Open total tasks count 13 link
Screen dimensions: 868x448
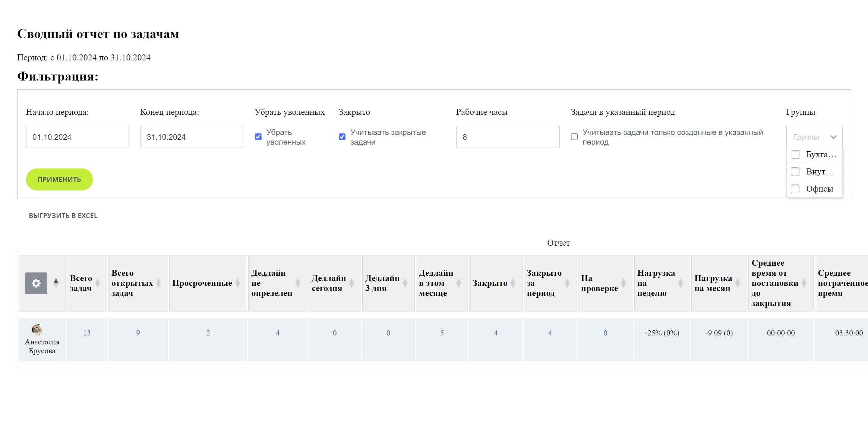tap(87, 333)
